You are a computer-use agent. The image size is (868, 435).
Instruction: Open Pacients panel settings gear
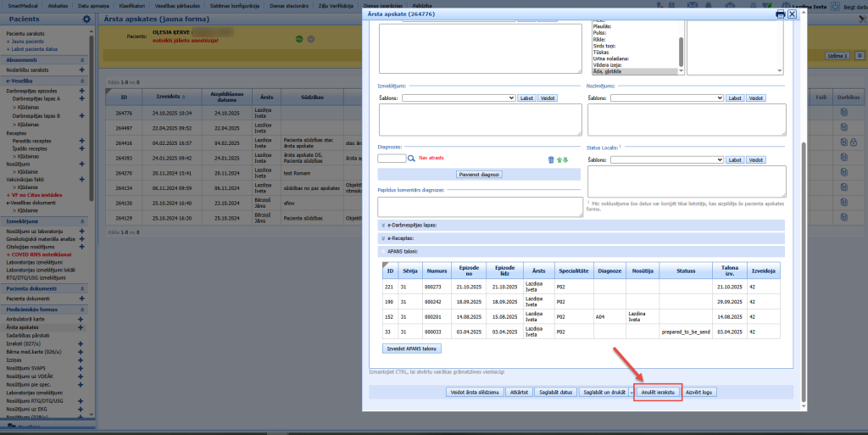pyautogui.click(x=86, y=19)
